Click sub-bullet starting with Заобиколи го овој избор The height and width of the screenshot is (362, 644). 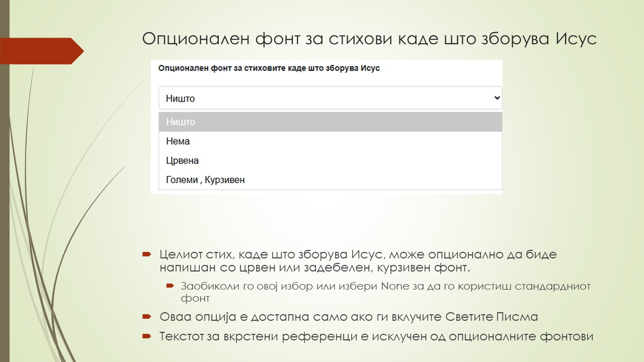click(x=385, y=292)
